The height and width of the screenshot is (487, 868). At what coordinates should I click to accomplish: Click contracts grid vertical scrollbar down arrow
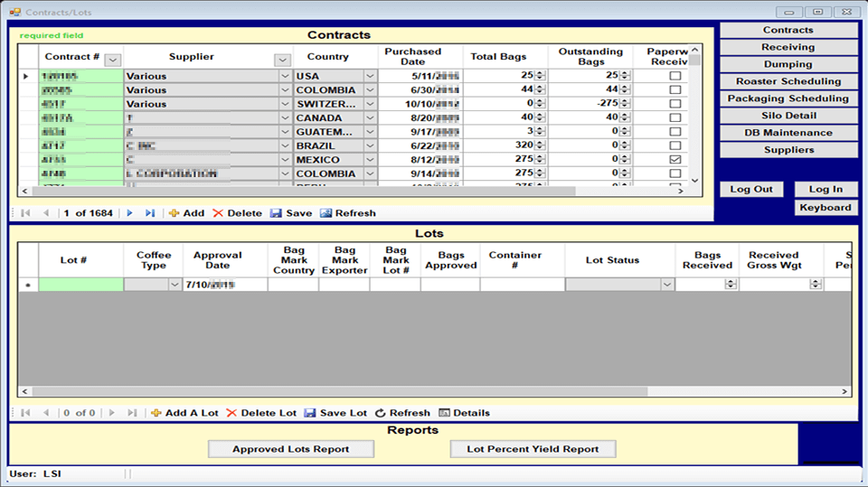(694, 181)
